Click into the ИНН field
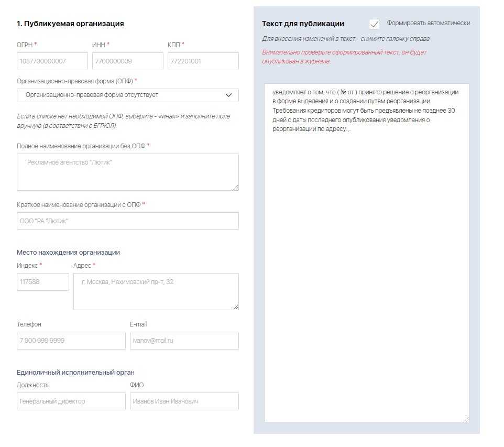This screenshot has width=504, height=447. [127, 61]
